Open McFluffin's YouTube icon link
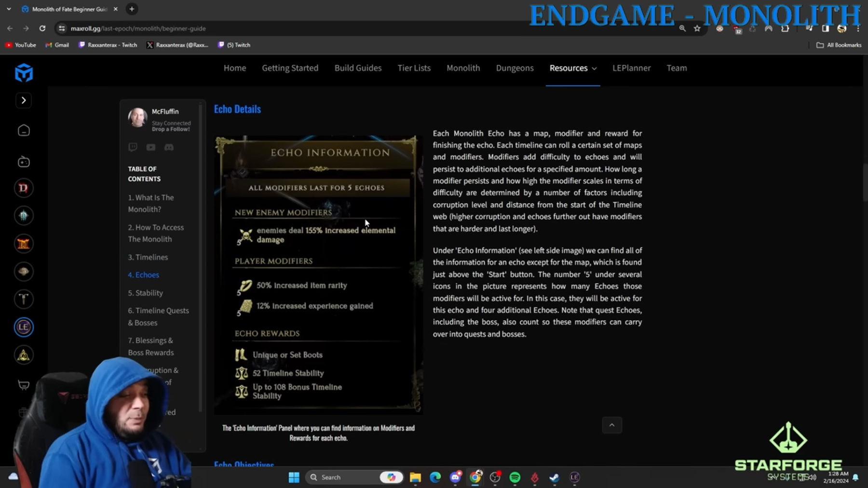 151,147
